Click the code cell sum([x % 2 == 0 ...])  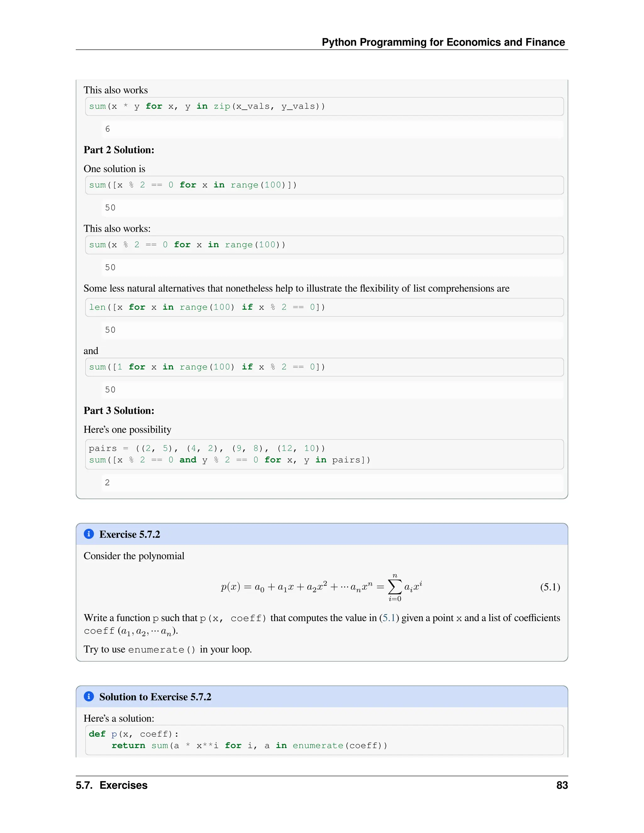click(x=324, y=185)
